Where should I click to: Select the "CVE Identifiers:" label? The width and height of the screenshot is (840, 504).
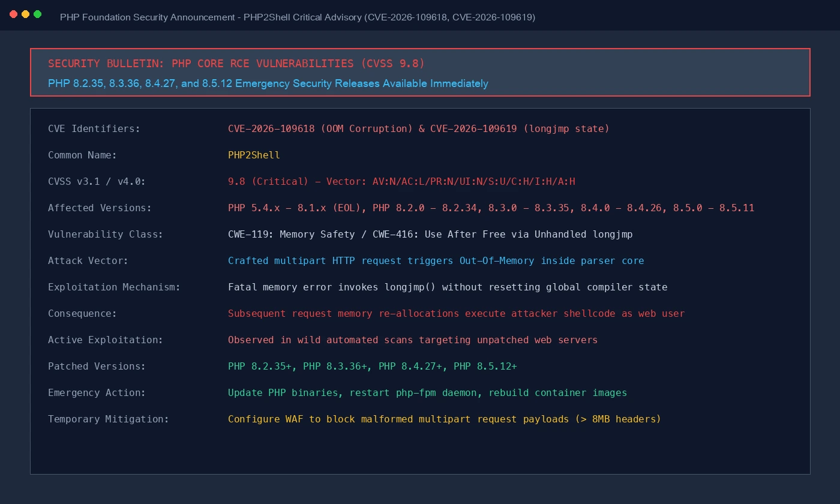tap(94, 128)
